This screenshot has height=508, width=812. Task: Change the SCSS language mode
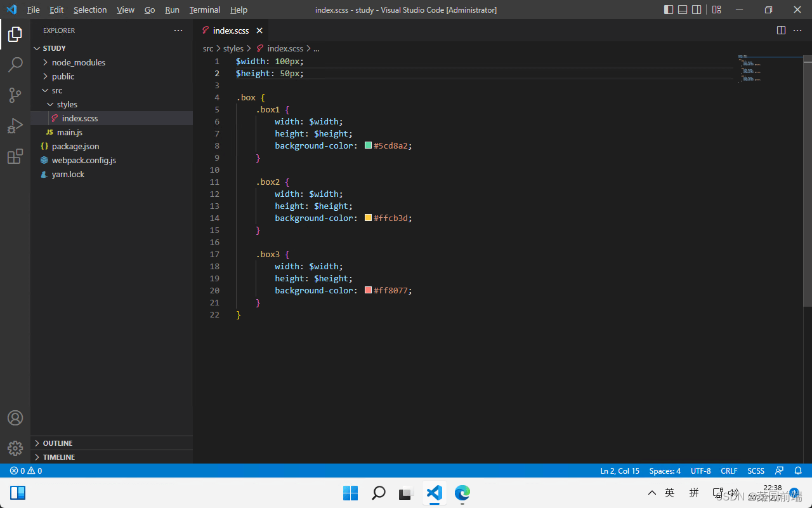tap(756, 471)
